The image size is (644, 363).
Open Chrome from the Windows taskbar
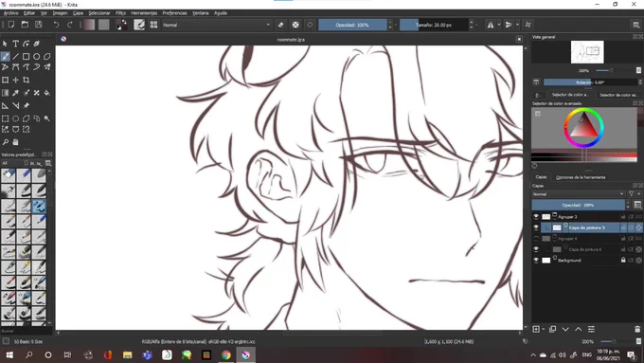point(226,354)
